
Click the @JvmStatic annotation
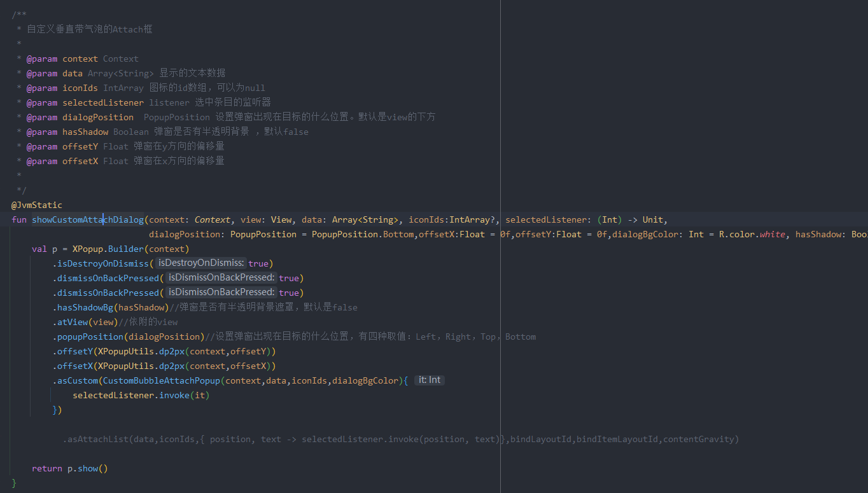(x=36, y=204)
